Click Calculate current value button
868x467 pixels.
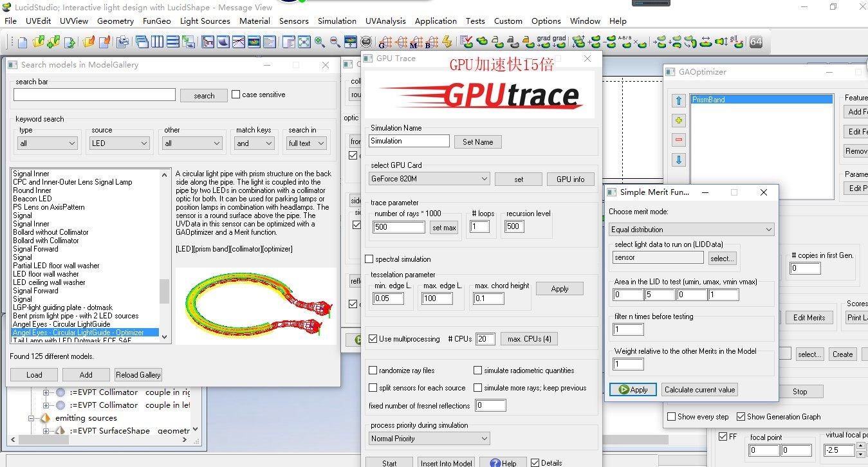699,390
